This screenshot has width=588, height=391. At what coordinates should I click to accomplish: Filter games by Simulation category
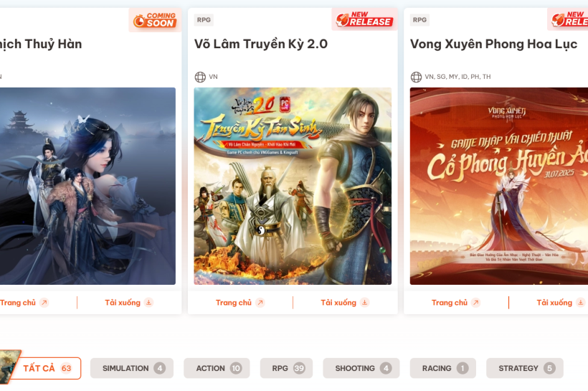[132, 368]
